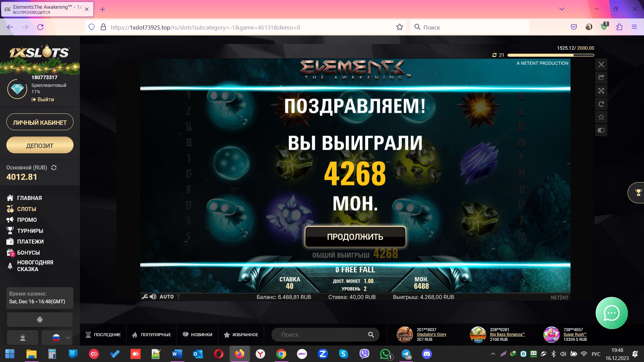The height and width of the screenshot is (362, 644).
Task: Log out via Выйти link
Action: 43,99
